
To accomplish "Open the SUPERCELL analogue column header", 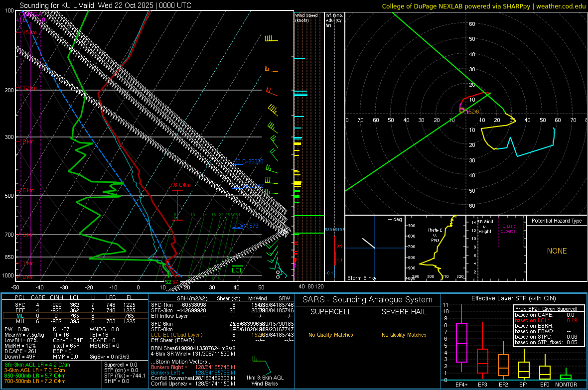I will point(330,312).
